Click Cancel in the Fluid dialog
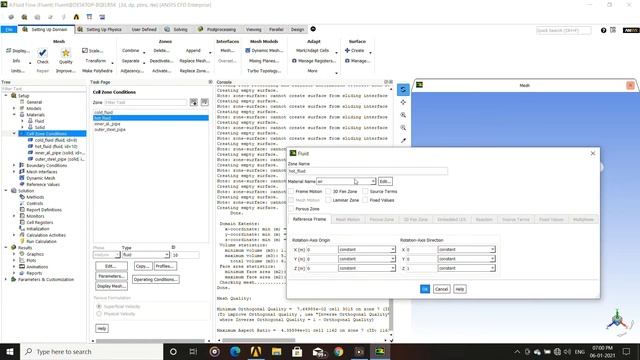Viewport: 640px width, 360px height. click(441, 289)
